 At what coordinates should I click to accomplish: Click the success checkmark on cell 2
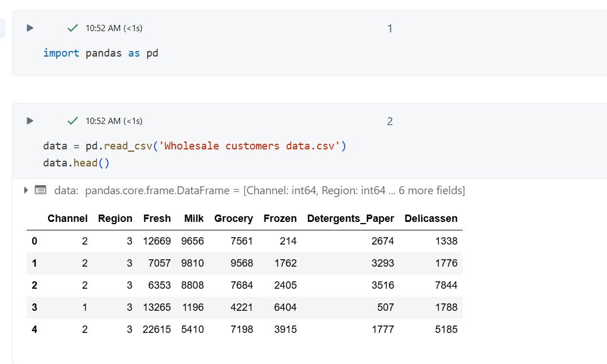72,121
